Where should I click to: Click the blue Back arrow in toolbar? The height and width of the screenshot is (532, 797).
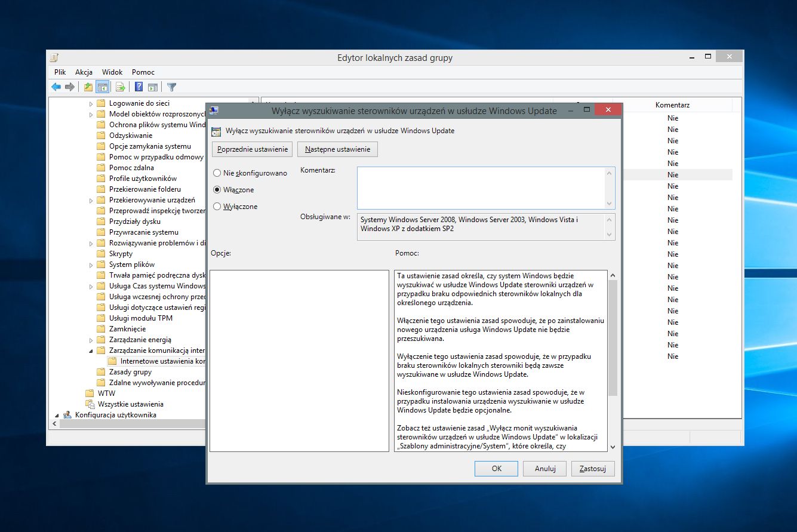[56, 87]
